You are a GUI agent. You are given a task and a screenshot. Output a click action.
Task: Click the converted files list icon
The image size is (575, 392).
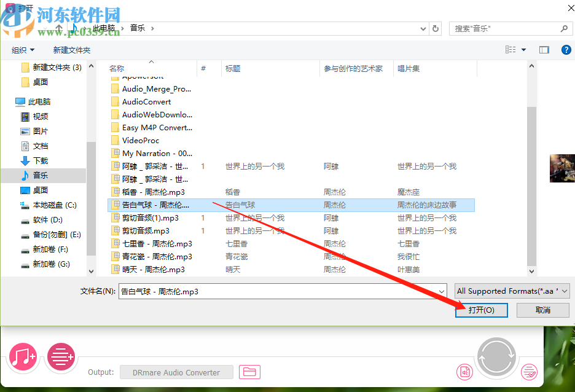click(x=529, y=372)
